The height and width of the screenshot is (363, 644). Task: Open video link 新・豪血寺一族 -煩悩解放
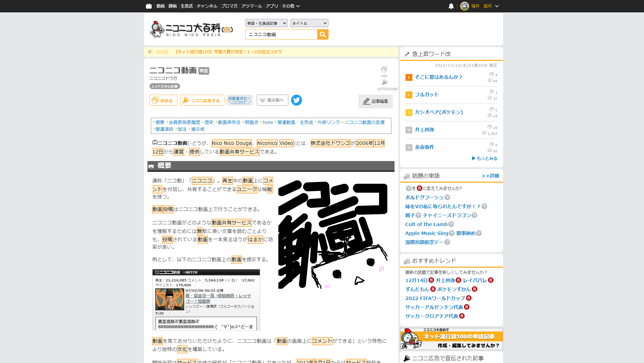pos(218,298)
